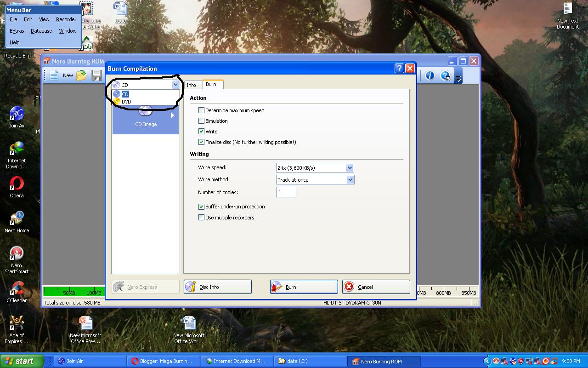
Task: Click the Number of copies field
Action: tap(286, 192)
